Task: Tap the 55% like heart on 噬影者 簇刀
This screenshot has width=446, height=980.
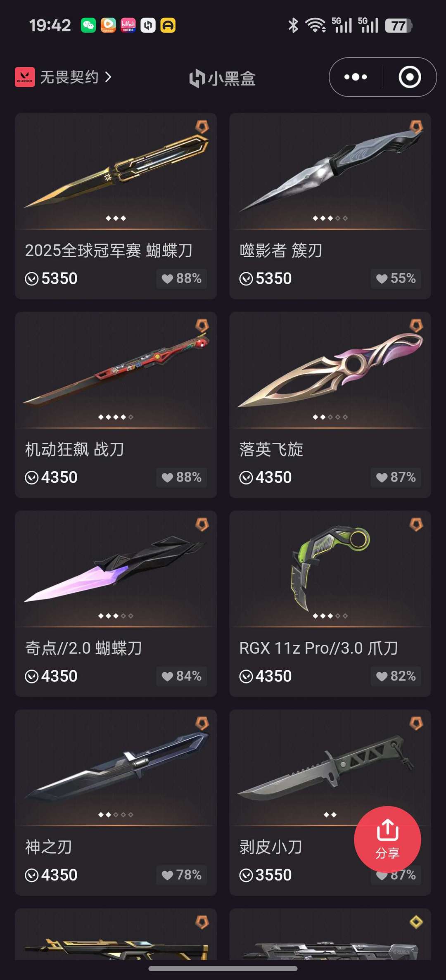Action: coord(382,279)
